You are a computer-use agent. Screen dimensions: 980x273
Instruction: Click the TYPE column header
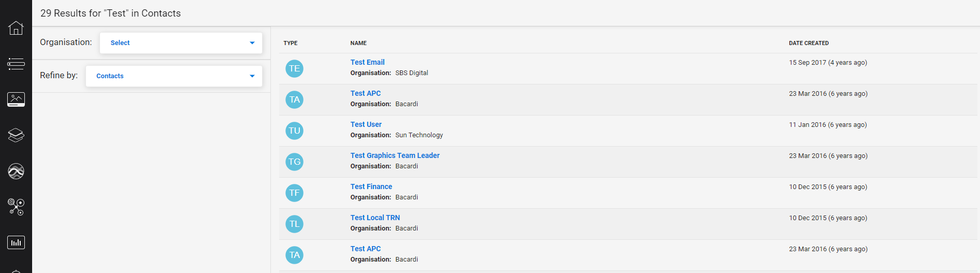tap(290, 43)
